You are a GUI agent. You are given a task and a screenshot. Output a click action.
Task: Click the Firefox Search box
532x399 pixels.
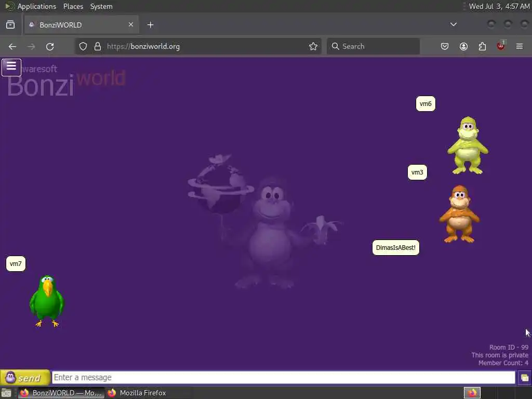click(373, 46)
